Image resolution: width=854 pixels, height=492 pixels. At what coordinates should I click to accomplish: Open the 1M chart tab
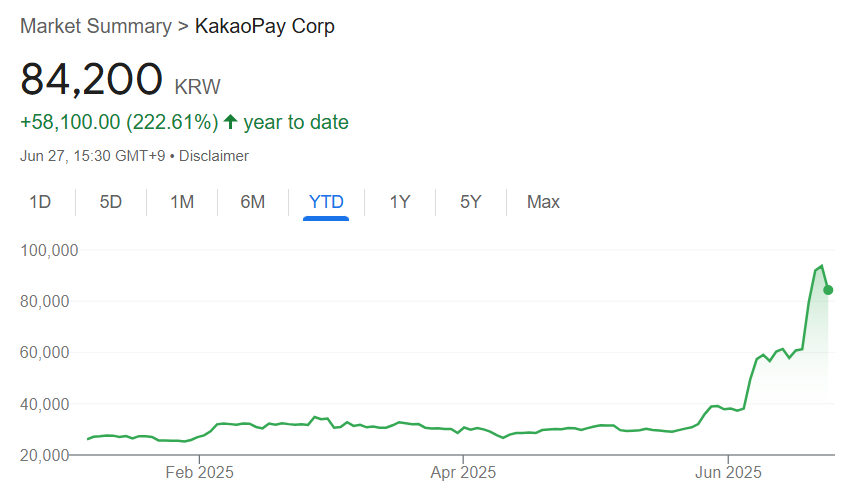pyautogui.click(x=181, y=202)
